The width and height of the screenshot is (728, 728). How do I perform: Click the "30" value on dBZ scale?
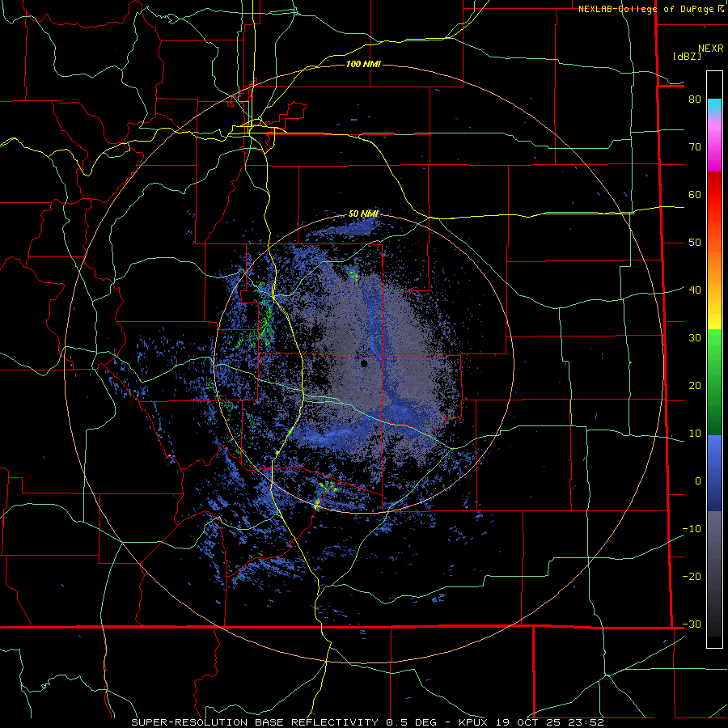(x=695, y=337)
